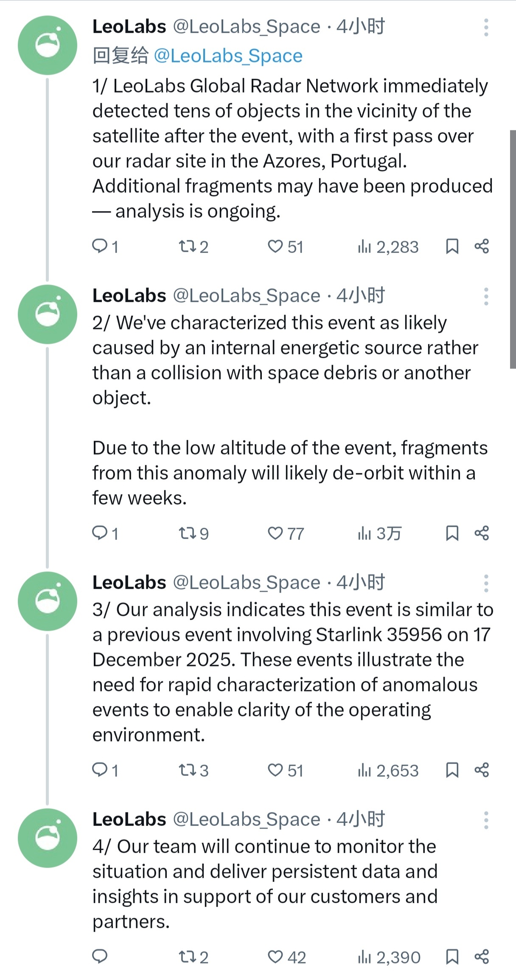Retweet the 2/ tweet with 9 retweets
Image resolution: width=516 pixels, height=980 pixels.
[186, 533]
